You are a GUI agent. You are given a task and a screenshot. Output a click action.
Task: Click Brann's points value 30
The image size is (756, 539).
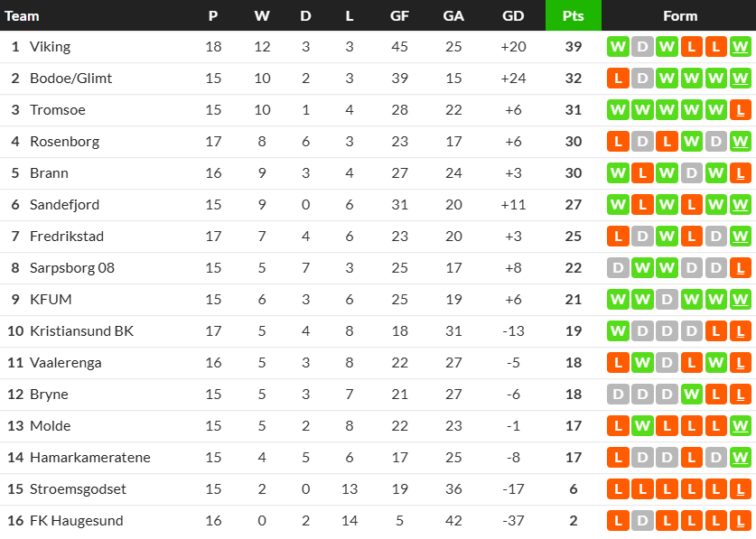point(574,173)
